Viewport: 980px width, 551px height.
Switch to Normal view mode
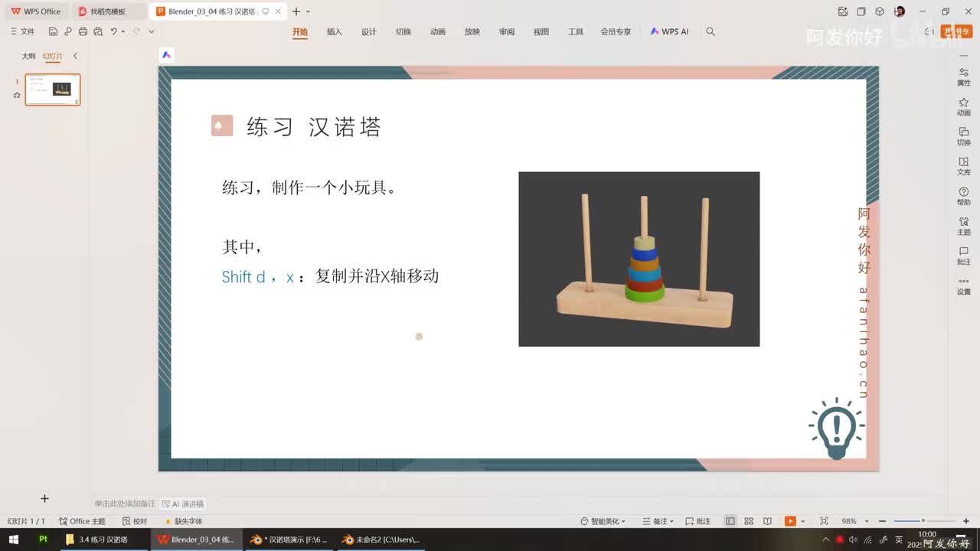[x=730, y=521]
